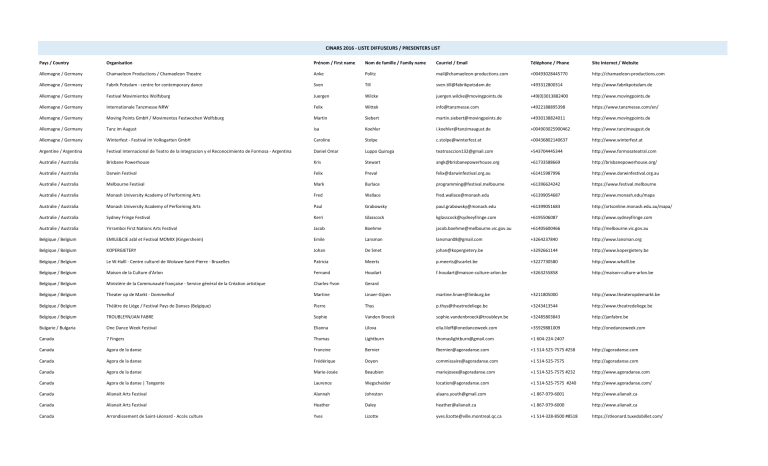The height and width of the screenshot is (466, 768).
Task: Select the 'Melbourne Festival' organisation cell
Action: pos(125,184)
